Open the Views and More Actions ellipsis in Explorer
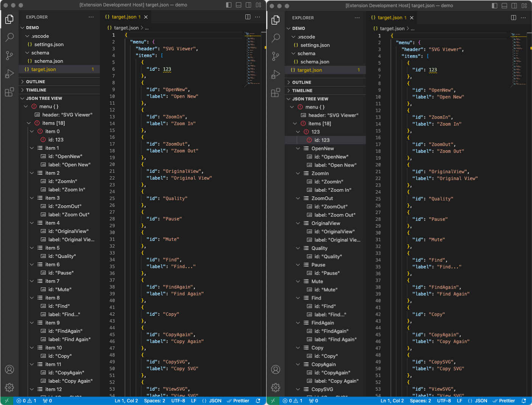Viewport: 532px width, 405px height. [x=91, y=17]
